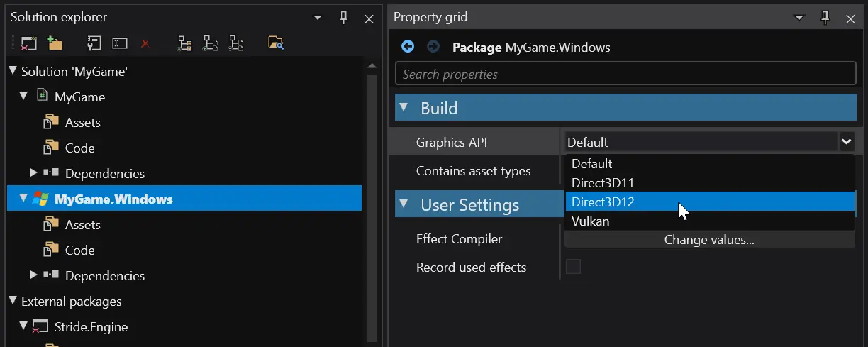This screenshot has width=868, height=347.
Task: Collapse the Stride.Engine node triangle
Action: point(23,326)
